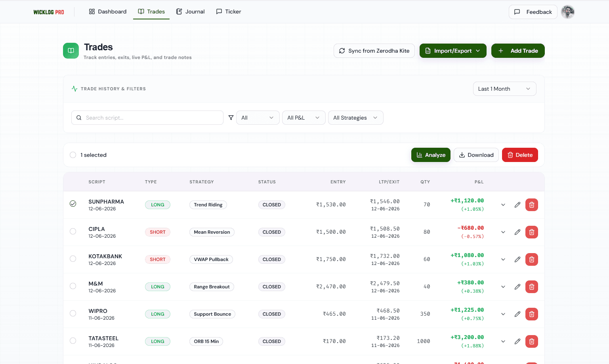Edit the TATASTEEL trade with pencil icon
Screen dimensions: 609x364
point(517,341)
